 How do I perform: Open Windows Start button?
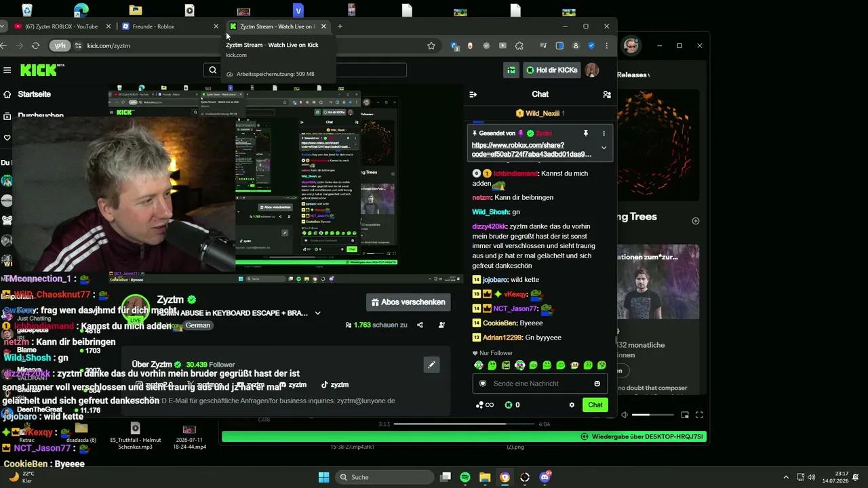click(323, 477)
